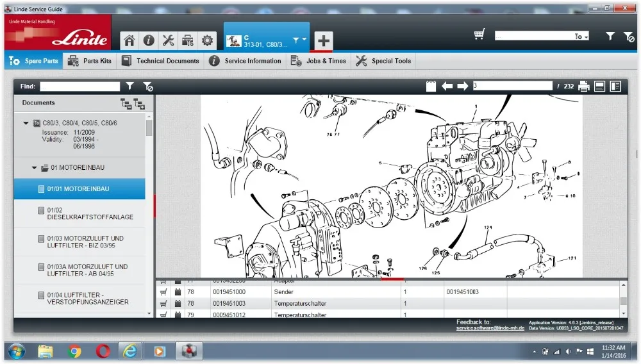Click the parts table scrollbar down arrow

point(624,314)
